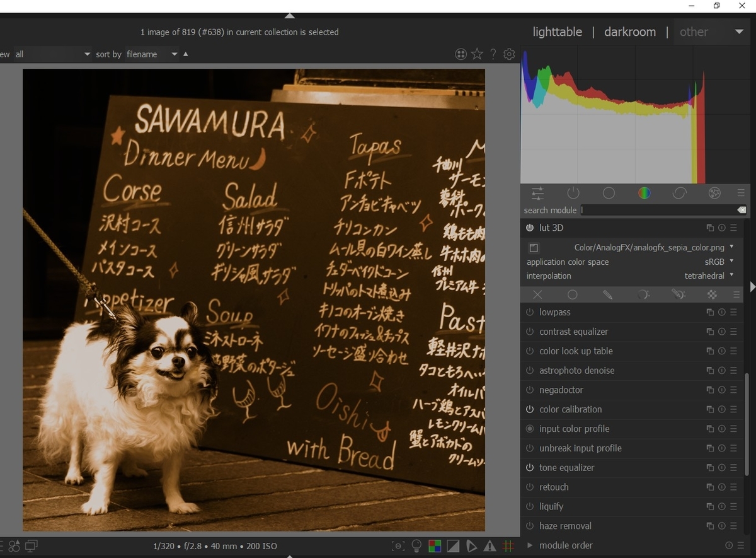Choose drawn mask blending for lut 3D
The image size is (756, 558).
tap(607, 294)
